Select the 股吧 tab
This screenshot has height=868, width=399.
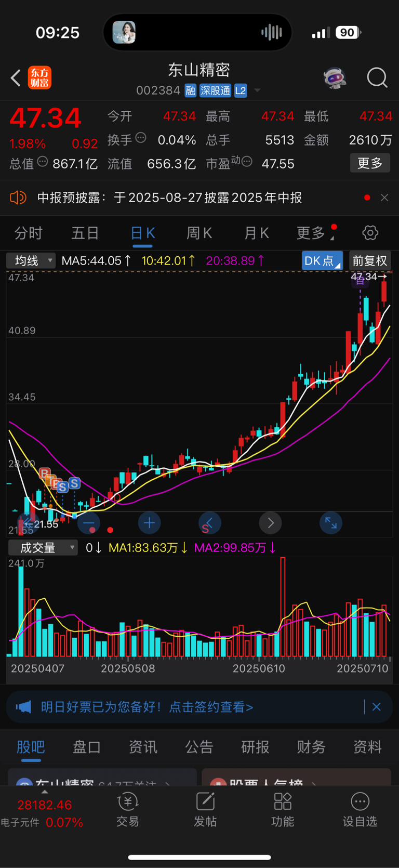[31, 747]
